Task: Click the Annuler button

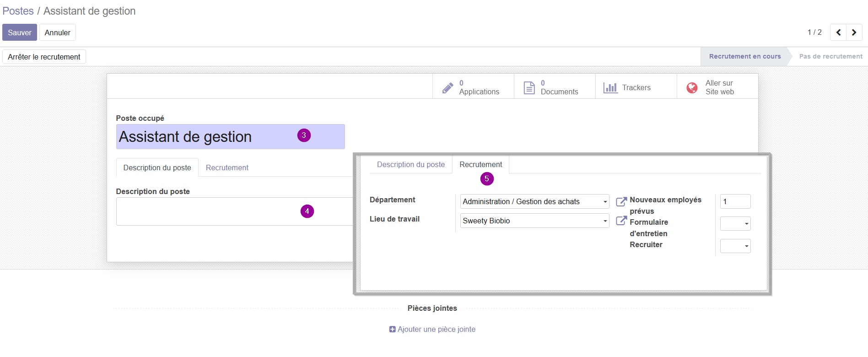Action: pos(58,32)
